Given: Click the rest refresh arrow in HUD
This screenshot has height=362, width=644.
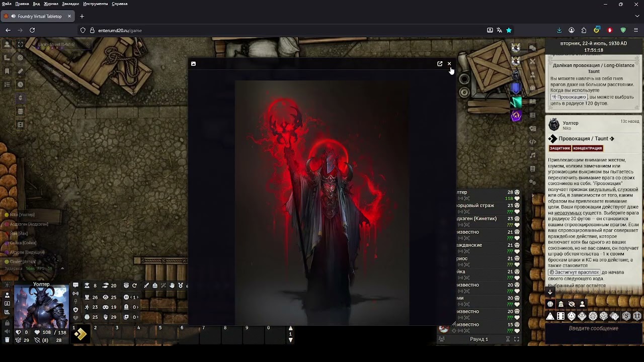Looking at the screenshot, I should (x=134, y=286).
